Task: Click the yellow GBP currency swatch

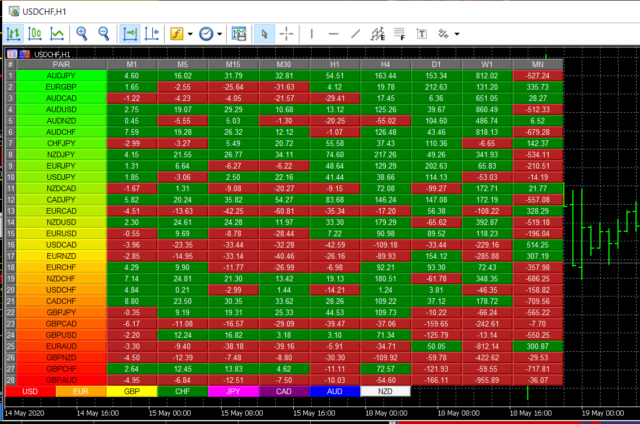Action: tap(132, 391)
